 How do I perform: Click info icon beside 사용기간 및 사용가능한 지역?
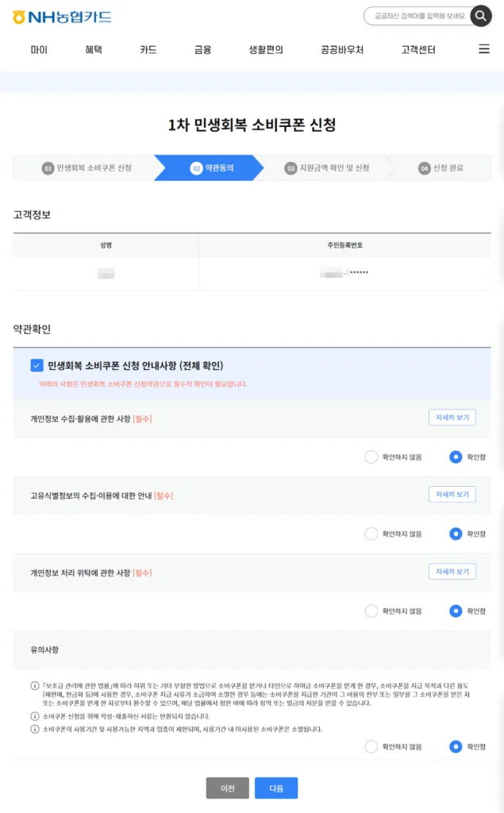[x=35, y=729]
